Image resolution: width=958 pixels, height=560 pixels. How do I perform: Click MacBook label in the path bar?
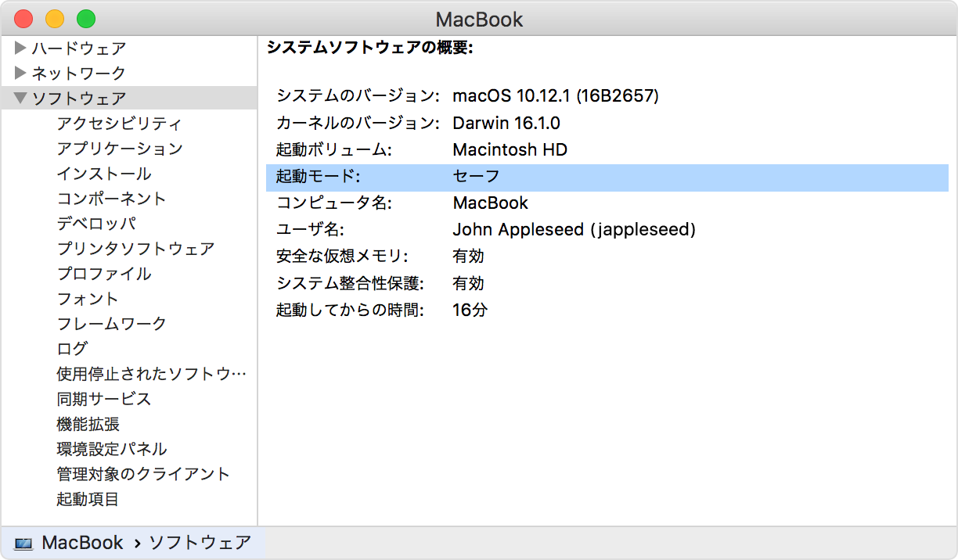pos(82,543)
